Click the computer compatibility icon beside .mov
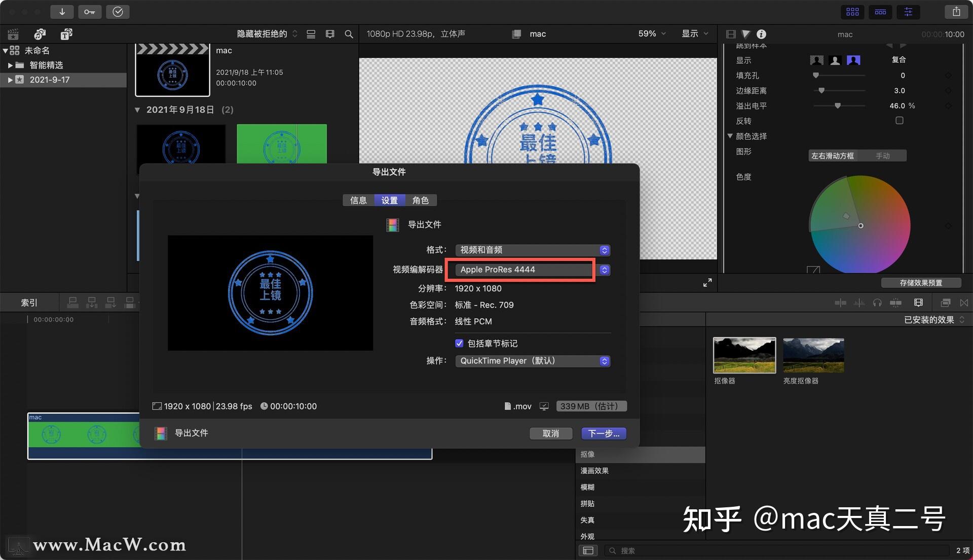Image resolution: width=973 pixels, height=560 pixels. tap(544, 406)
